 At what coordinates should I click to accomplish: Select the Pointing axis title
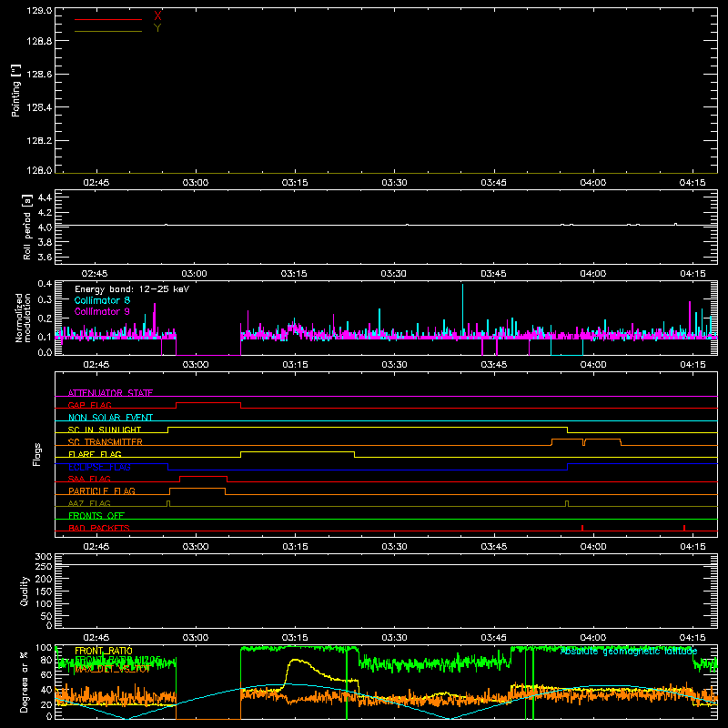coord(16,91)
